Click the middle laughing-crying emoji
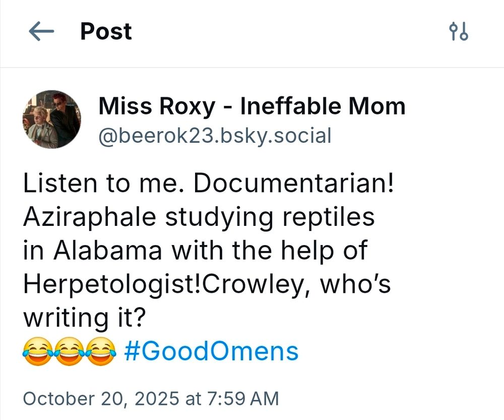 click(70, 351)
